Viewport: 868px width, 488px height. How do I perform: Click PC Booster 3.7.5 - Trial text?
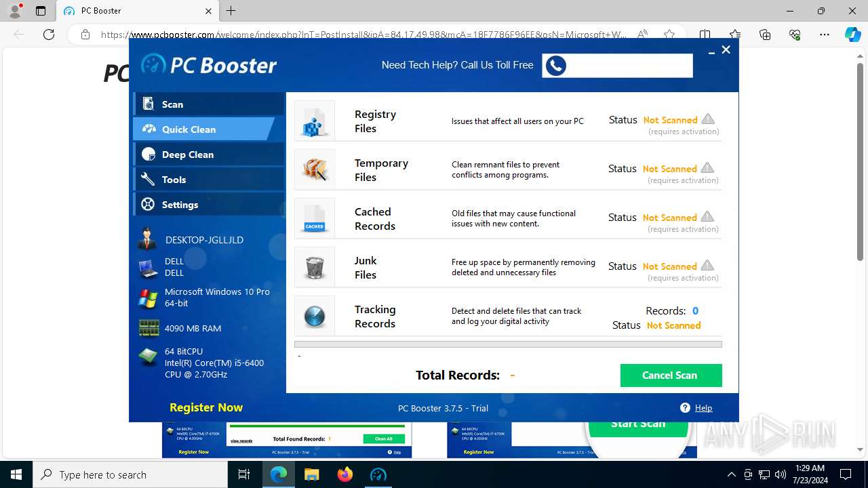tap(443, 408)
